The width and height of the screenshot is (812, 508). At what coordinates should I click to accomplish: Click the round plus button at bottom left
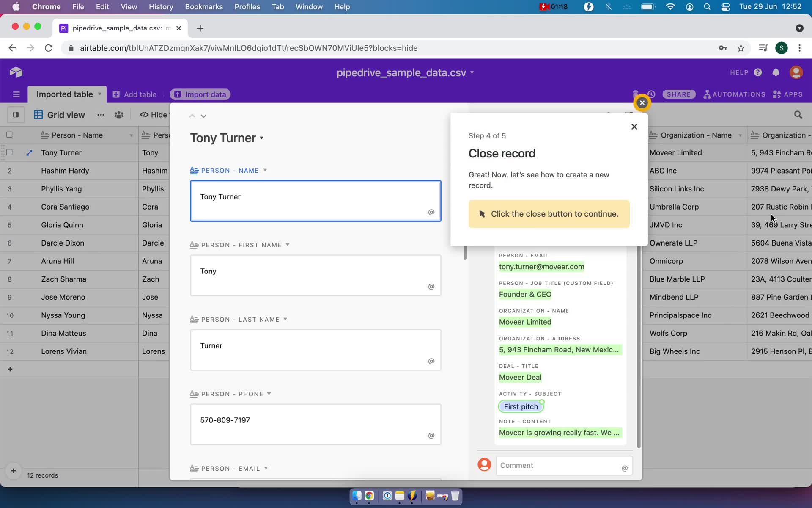point(13,471)
